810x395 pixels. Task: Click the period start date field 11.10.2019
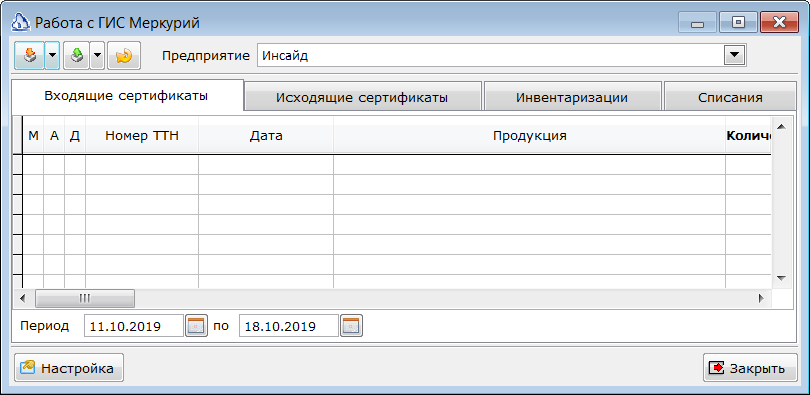(134, 326)
